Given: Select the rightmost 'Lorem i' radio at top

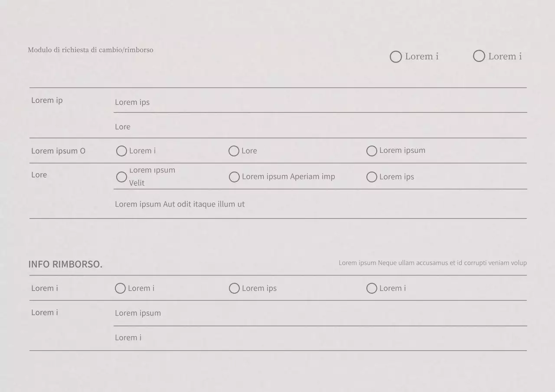Looking at the screenshot, I should point(479,56).
